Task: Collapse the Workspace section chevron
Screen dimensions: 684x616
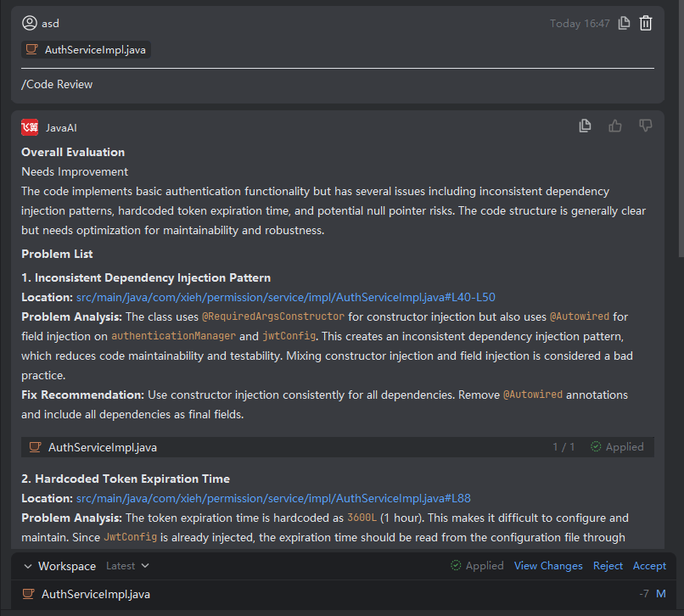Action: click(28, 566)
